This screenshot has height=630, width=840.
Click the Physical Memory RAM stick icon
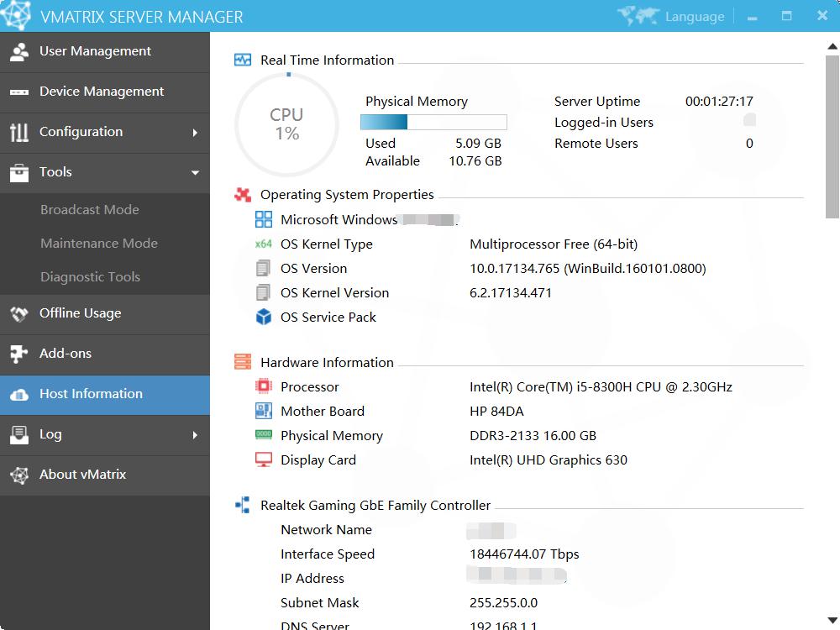(264, 434)
